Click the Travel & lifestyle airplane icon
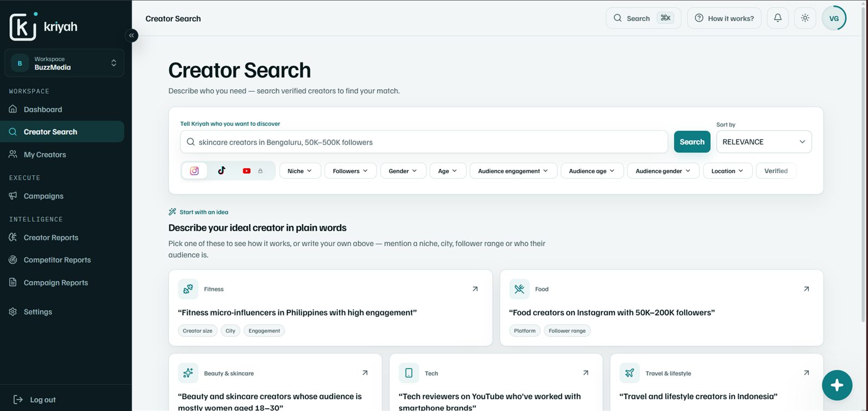Image resolution: width=868 pixels, height=411 pixels. 629,373
